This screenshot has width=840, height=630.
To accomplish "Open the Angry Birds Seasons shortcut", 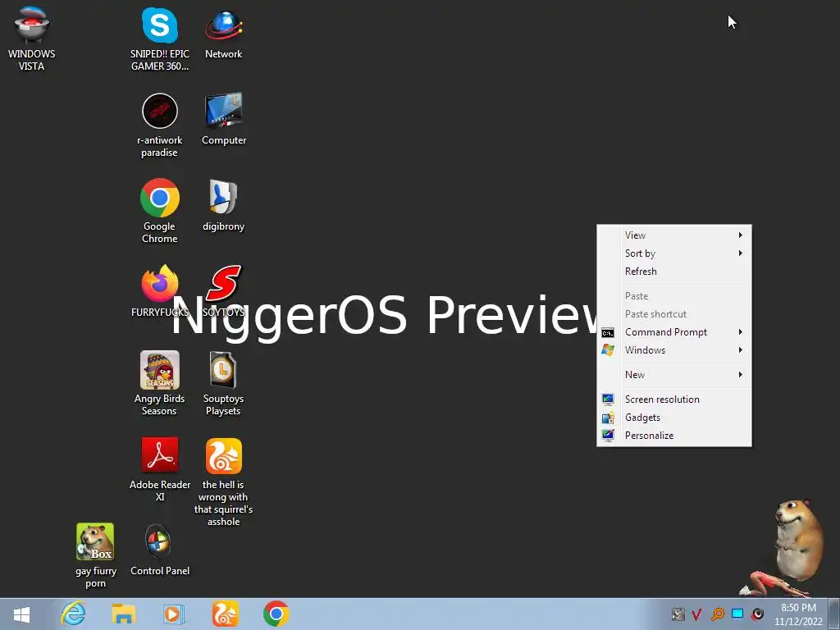I will 160,384.
